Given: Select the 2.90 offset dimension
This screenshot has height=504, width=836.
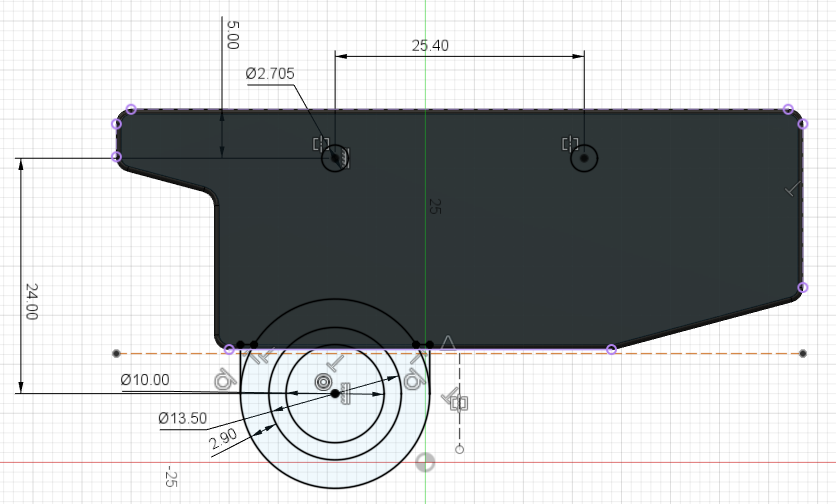Looking at the screenshot, I should click(223, 439).
